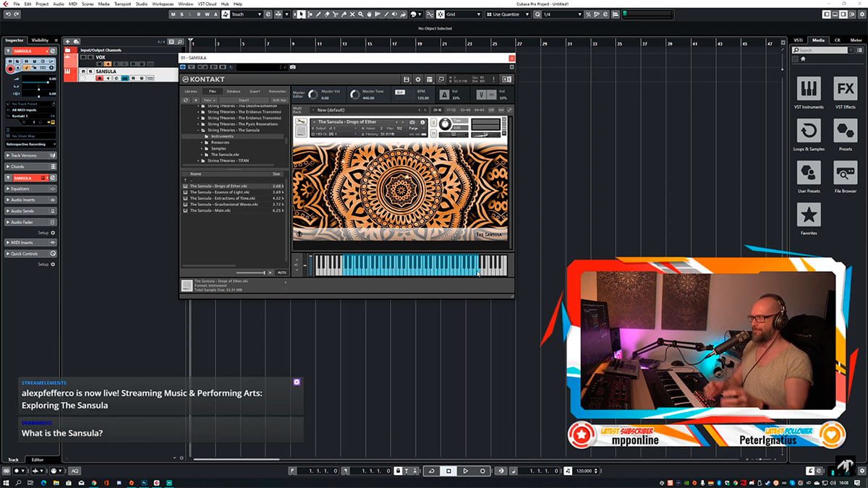The image size is (868, 488).
Task: Expand the Track Versions inspector section
Action: pyautogui.click(x=31, y=155)
